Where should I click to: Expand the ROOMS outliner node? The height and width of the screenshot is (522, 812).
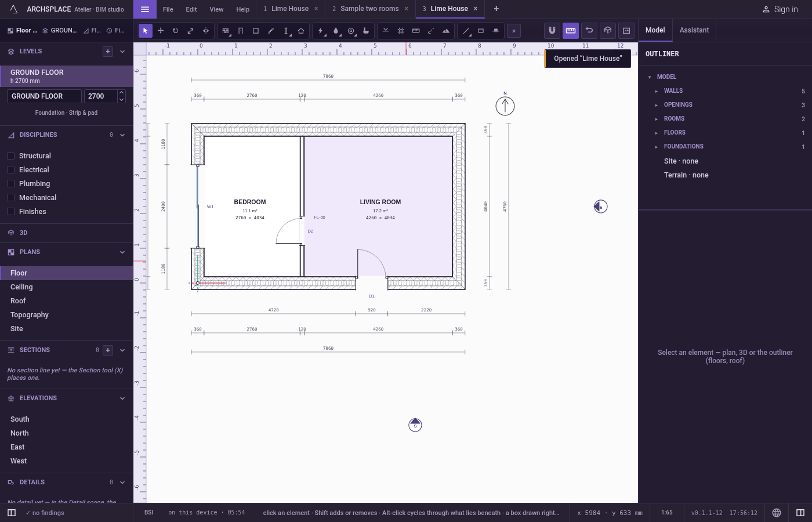pos(657,119)
